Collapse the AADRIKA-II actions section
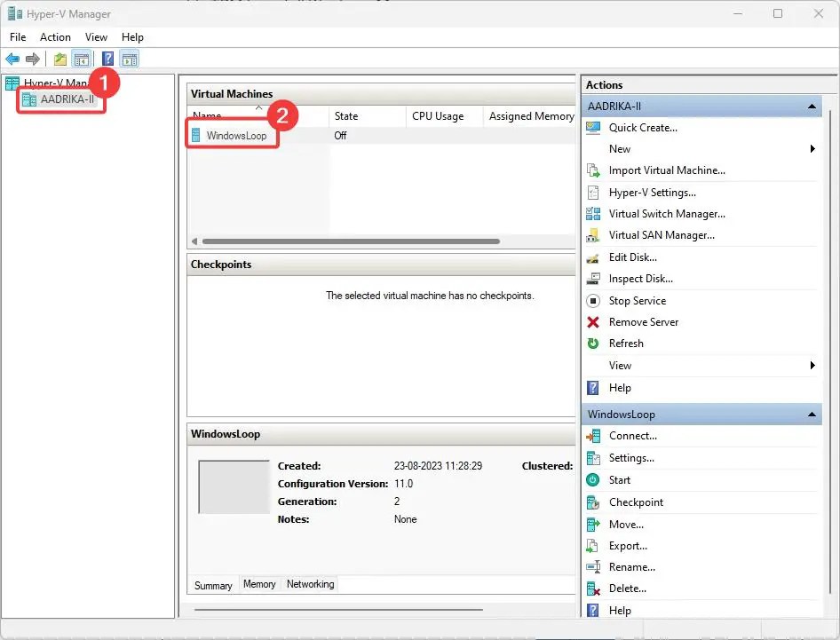 (x=812, y=106)
